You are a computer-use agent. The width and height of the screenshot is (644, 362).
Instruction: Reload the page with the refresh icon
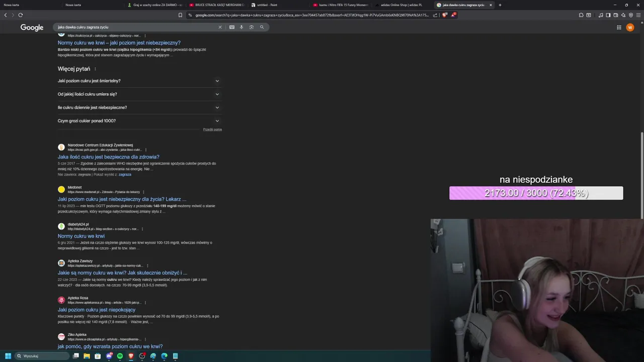(20, 15)
